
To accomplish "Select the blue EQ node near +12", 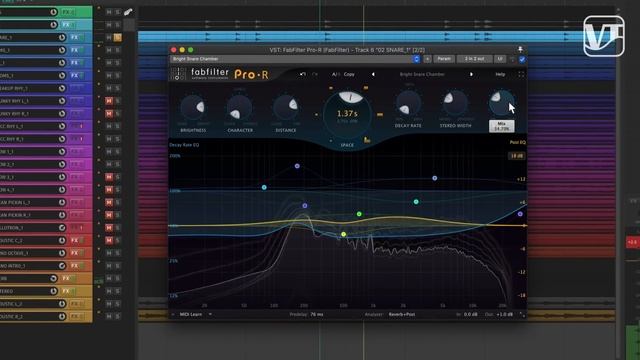I will pos(435,178).
